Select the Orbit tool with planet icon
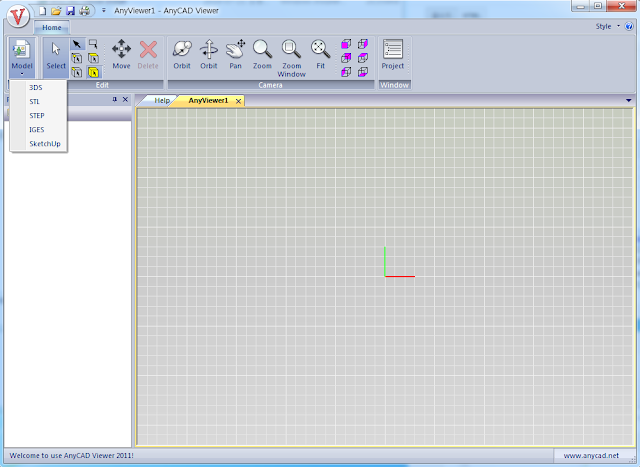The height and width of the screenshot is (467, 640). pos(182,54)
